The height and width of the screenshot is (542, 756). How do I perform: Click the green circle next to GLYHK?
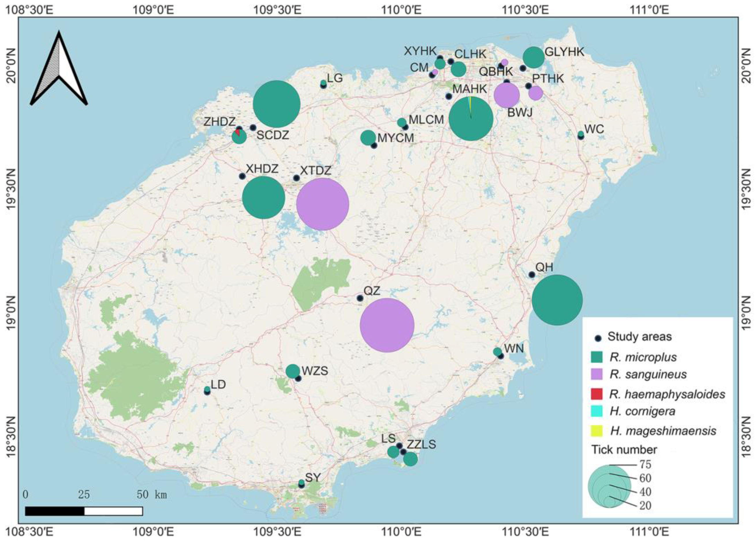[534, 58]
